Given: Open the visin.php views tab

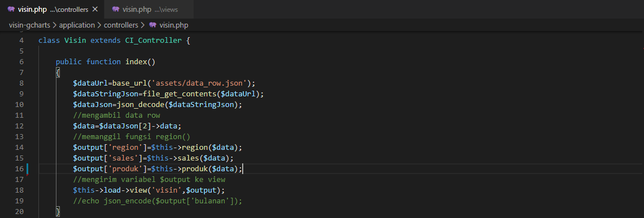Looking at the screenshot, I should point(148,9).
